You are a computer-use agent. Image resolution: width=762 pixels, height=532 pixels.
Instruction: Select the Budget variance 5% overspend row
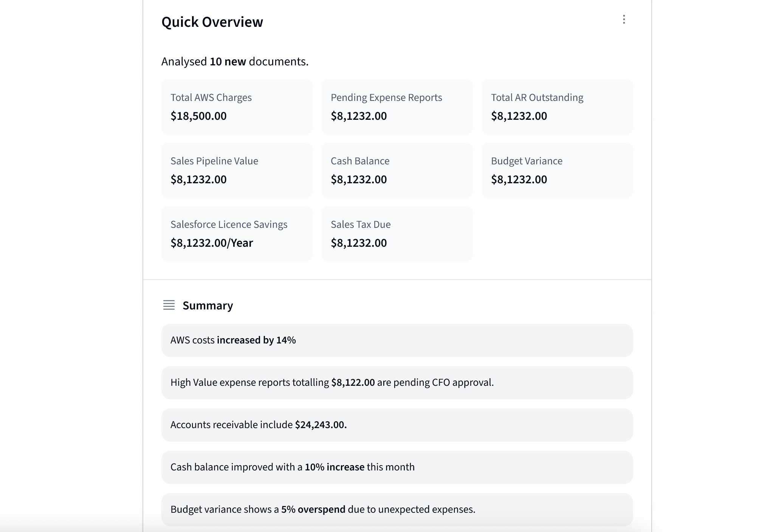pyautogui.click(x=397, y=510)
